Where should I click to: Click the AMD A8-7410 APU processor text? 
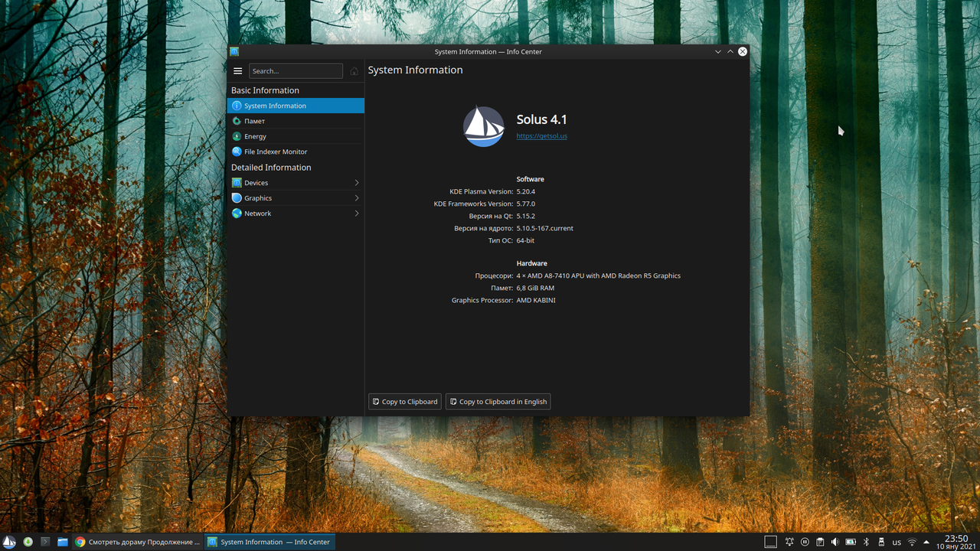tap(599, 275)
